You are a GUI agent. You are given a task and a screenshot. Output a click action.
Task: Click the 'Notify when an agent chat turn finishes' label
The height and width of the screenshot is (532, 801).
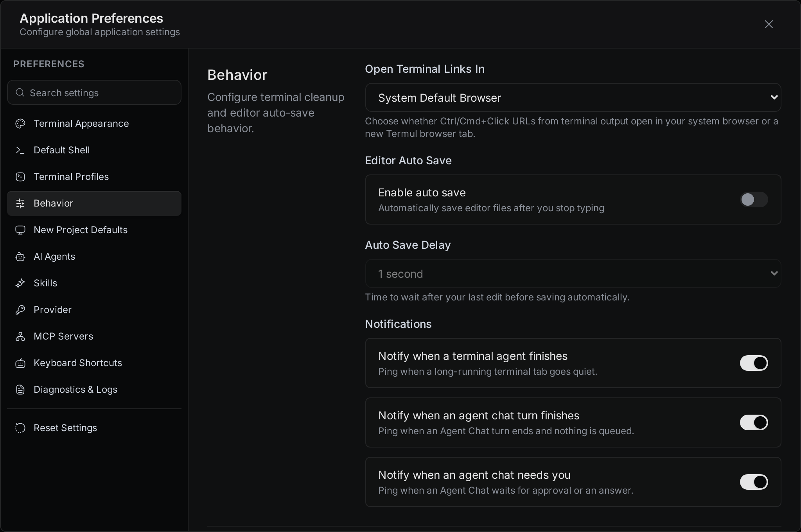pos(478,415)
